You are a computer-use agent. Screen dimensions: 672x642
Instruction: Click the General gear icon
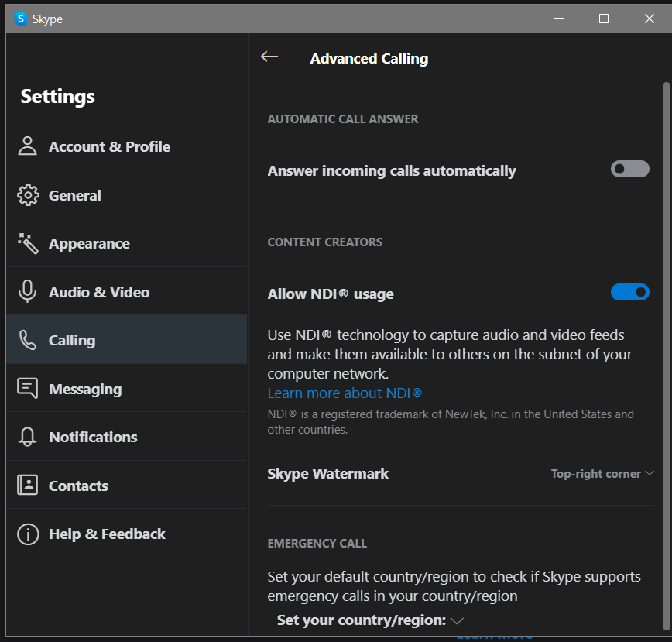pos(28,195)
